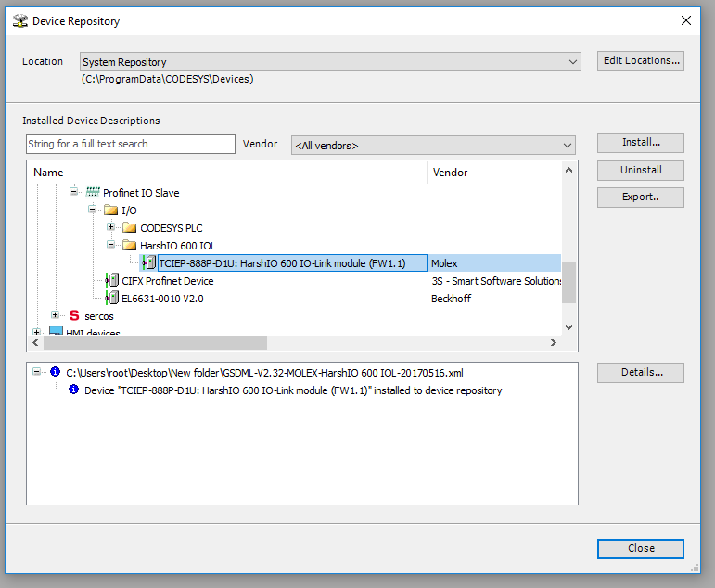Click the Molex vendor cell

click(x=444, y=263)
